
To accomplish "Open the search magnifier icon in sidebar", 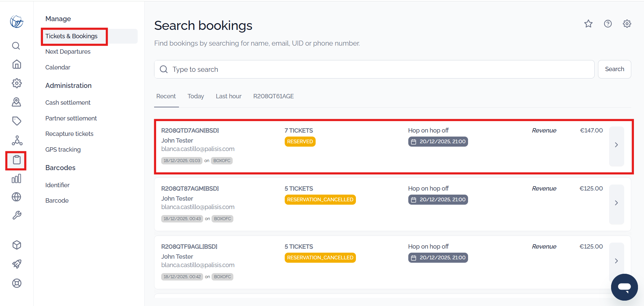I will click(16, 46).
